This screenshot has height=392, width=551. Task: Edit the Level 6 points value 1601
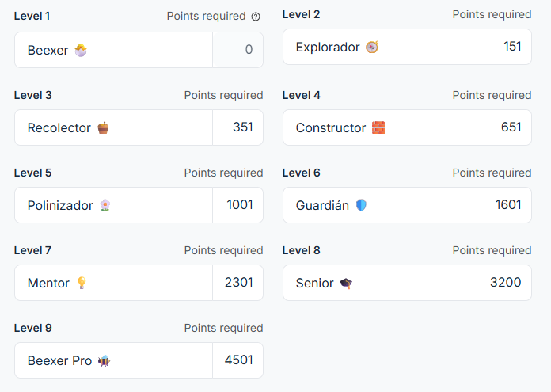coord(507,205)
